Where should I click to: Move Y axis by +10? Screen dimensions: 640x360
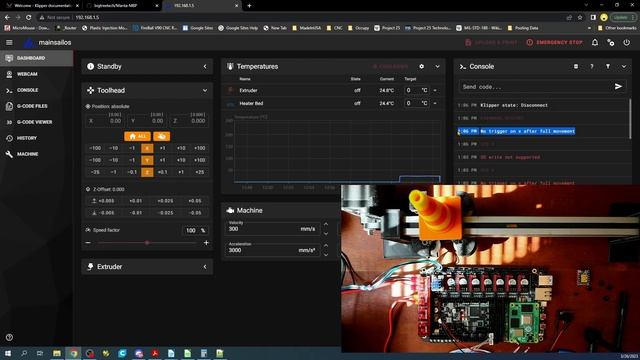point(181,160)
